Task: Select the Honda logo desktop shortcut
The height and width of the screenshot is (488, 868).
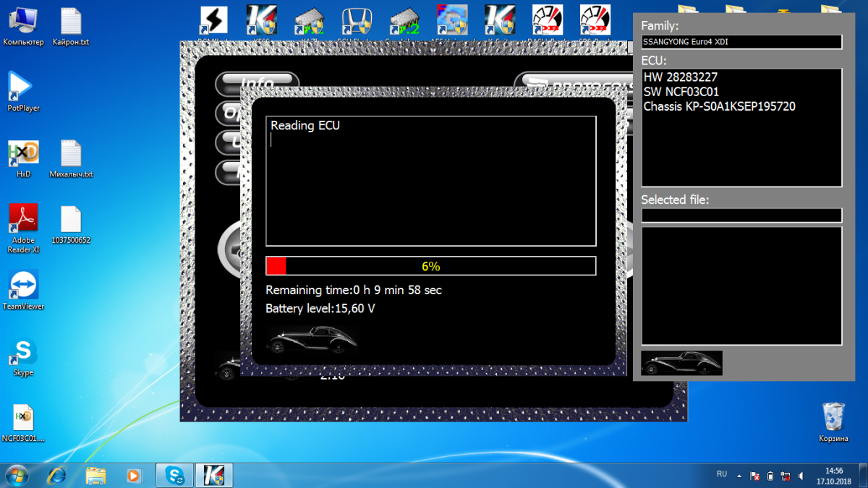Action: 355,20
